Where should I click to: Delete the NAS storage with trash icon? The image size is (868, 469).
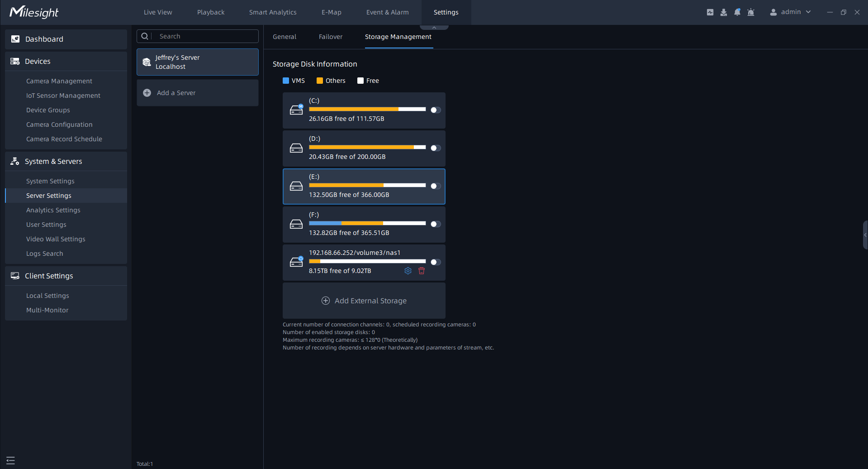(422, 271)
